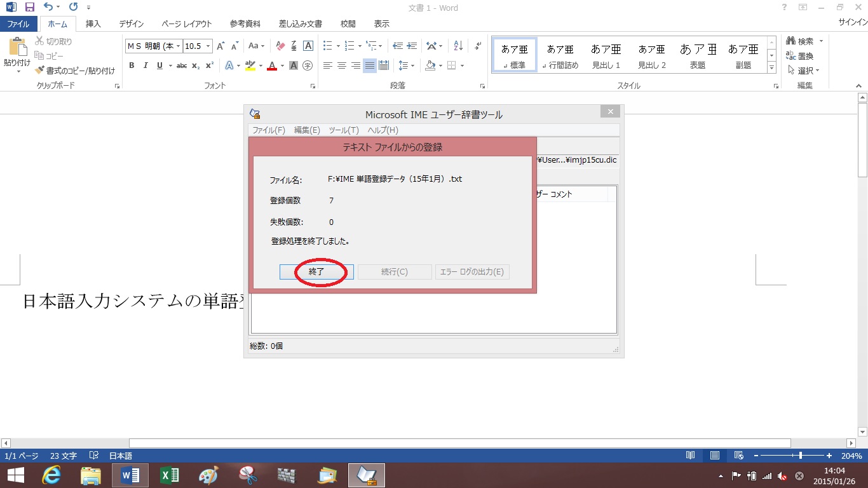This screenshot has width=868, height=488.
Task: Align text left
Action: pos(328,65)
